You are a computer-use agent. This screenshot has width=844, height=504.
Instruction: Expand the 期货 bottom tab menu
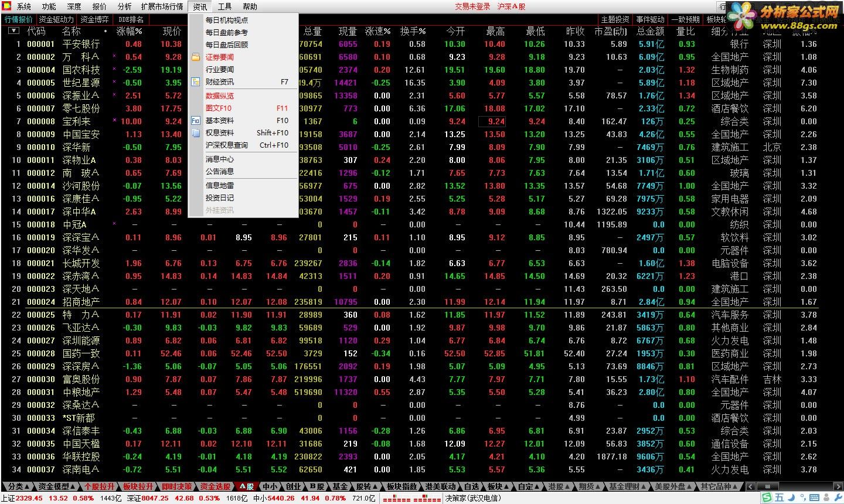coord(588,486)
